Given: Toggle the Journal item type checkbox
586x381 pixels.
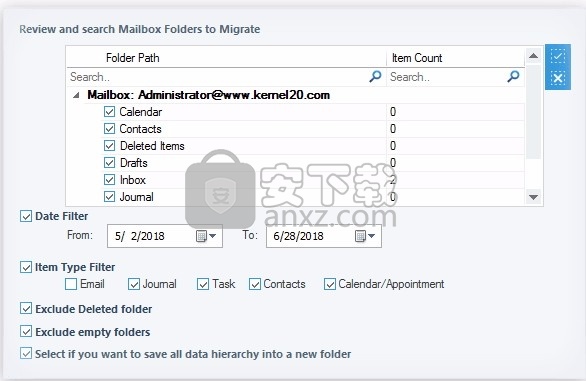Looking at the screenshot, I should [x=134, y=284].
